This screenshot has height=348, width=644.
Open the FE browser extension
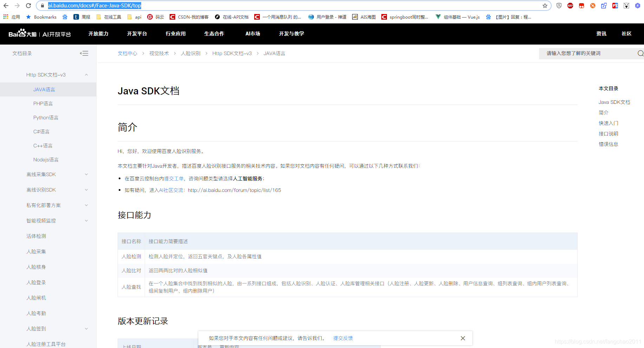(x=615, y=6)
